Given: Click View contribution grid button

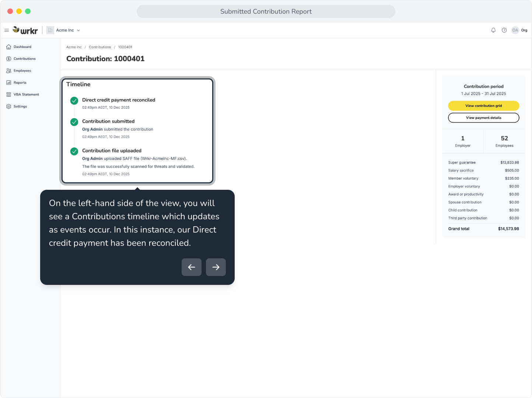Looking at the screenshot, I should (x=483, y=106).
